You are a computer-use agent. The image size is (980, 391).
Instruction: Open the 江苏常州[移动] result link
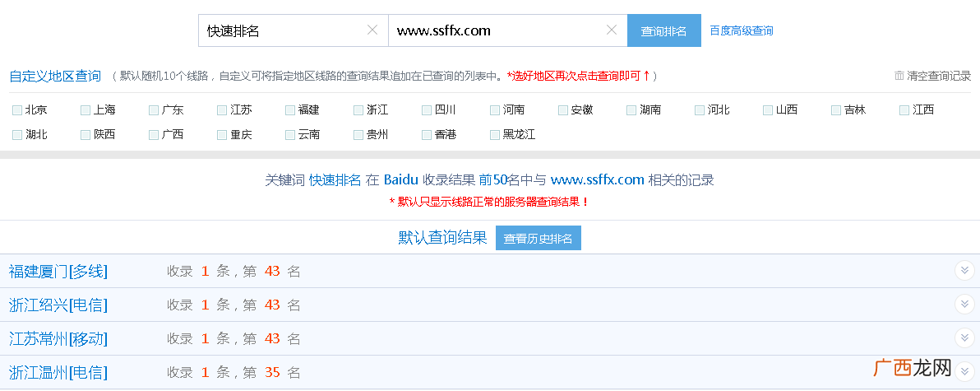point(58,338)
